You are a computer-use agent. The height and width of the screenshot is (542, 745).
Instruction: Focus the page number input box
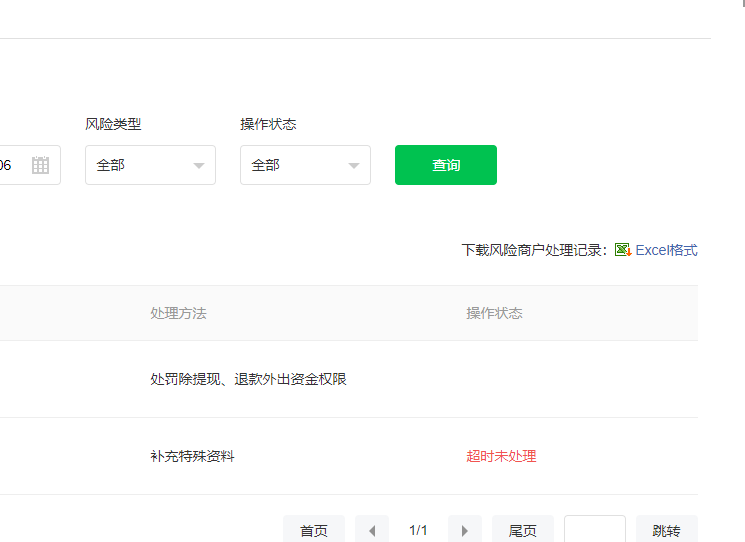tap(594, 529)
